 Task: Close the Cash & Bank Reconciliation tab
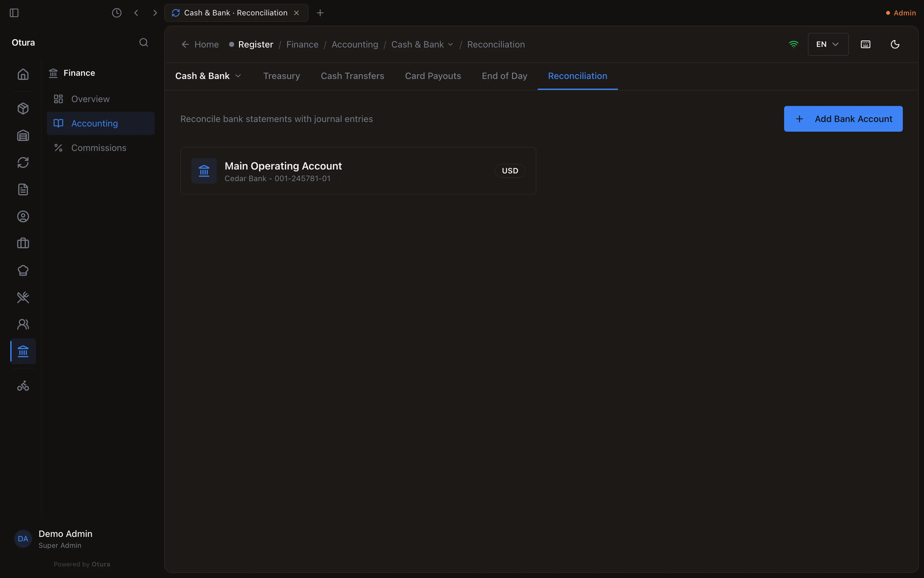[296, 13]
